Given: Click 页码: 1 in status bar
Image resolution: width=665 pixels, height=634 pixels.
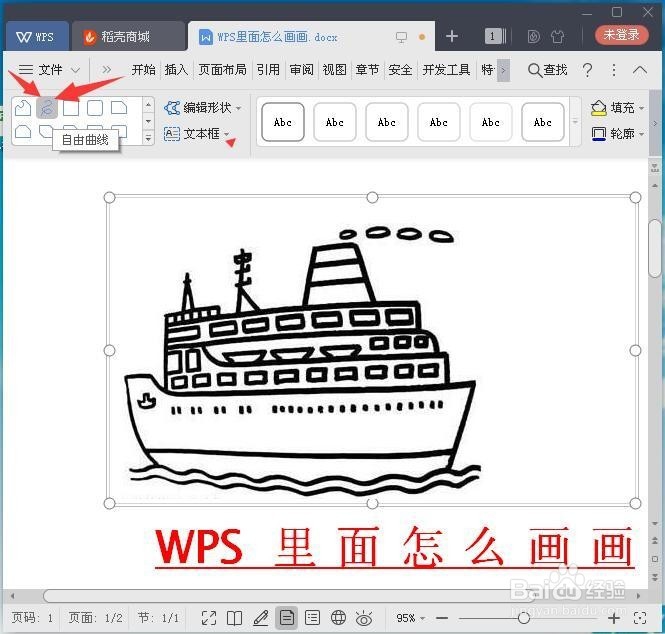Looking at the screenshot, I should 33,618.
